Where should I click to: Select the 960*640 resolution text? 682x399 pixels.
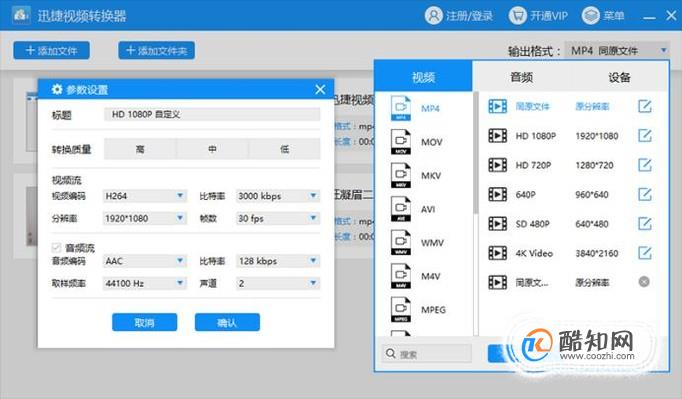(592, 194)
